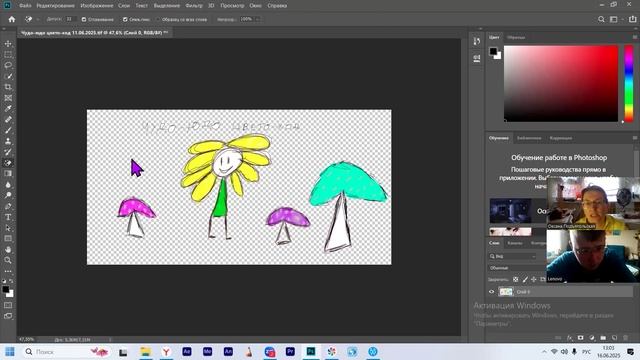
Task: Select the History Brush tool
Action: [8, 152]
